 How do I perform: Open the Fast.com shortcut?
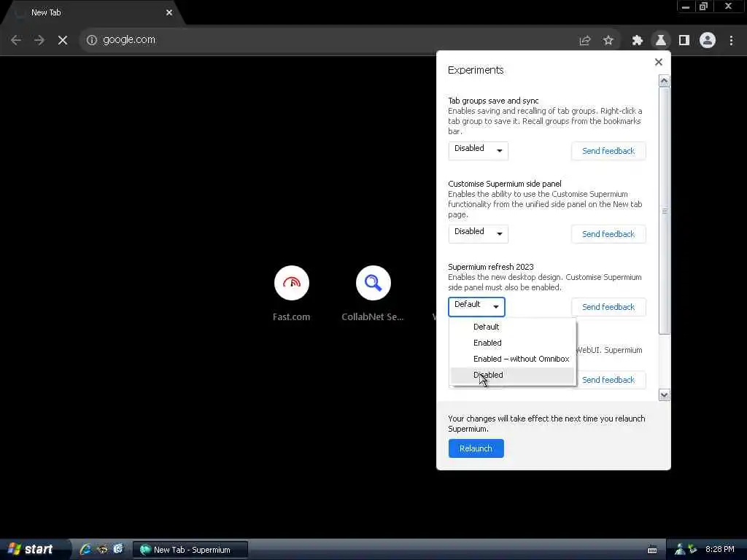click(x=292, y=294)
